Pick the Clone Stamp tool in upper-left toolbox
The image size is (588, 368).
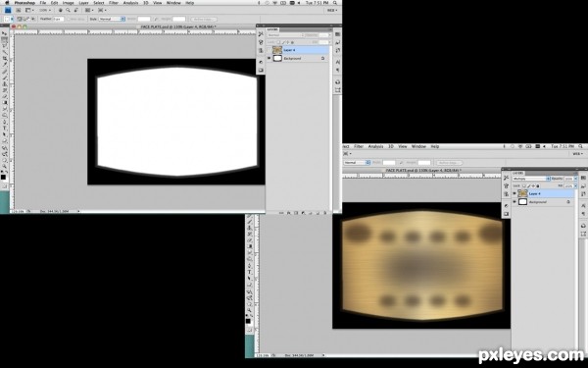[5, 83]
